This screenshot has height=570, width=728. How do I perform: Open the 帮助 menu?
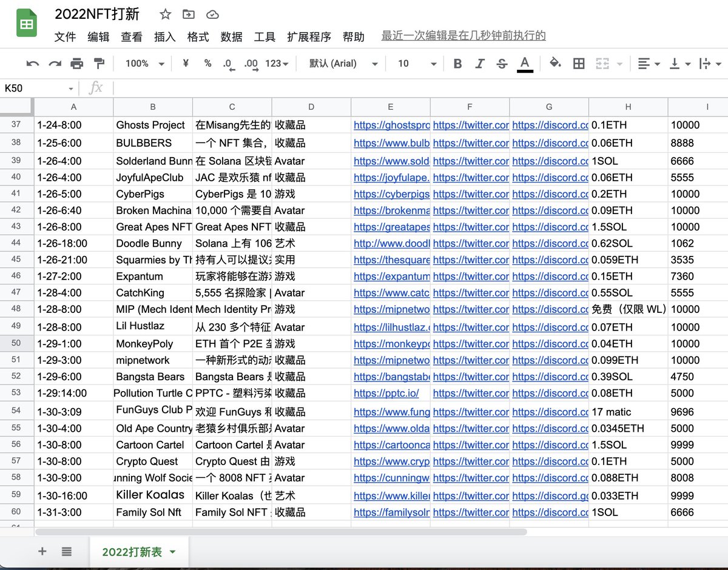pos(354,37)
